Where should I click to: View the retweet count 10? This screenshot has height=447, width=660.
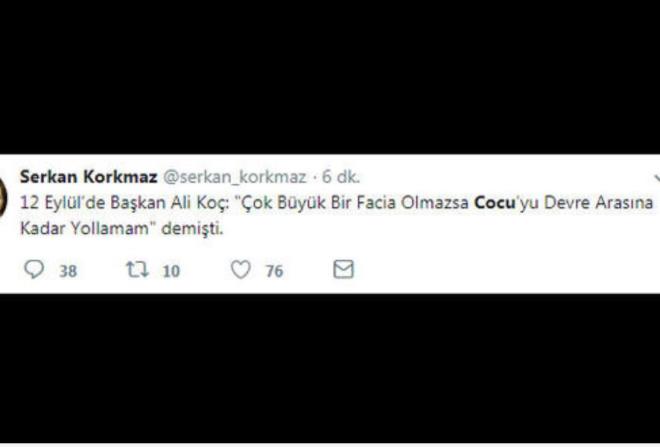tap(171, 271)
